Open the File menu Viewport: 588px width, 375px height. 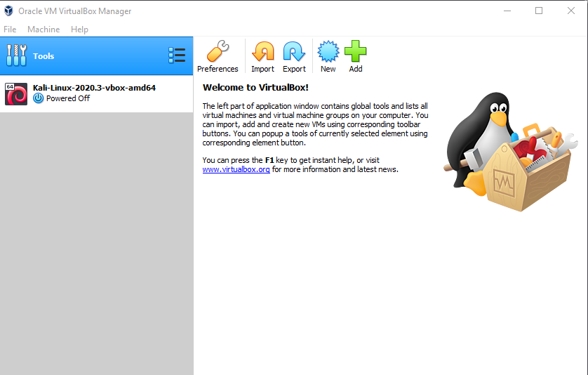tap(10, 29)
